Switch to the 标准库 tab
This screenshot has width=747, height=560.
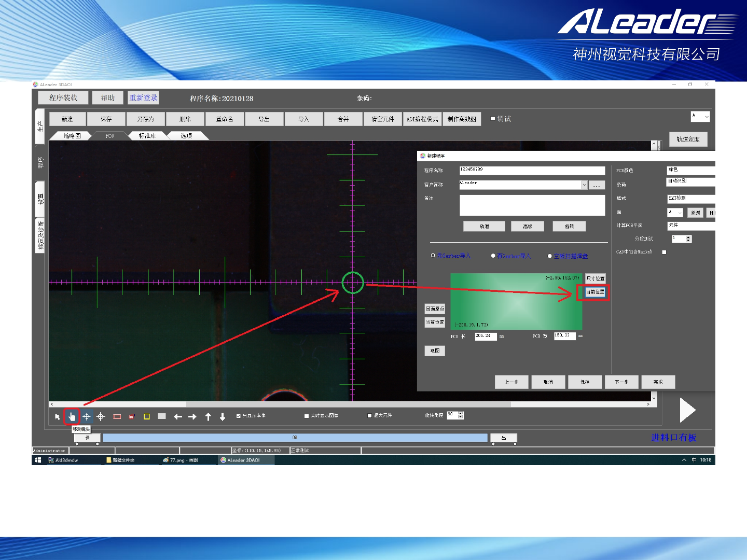147,136
